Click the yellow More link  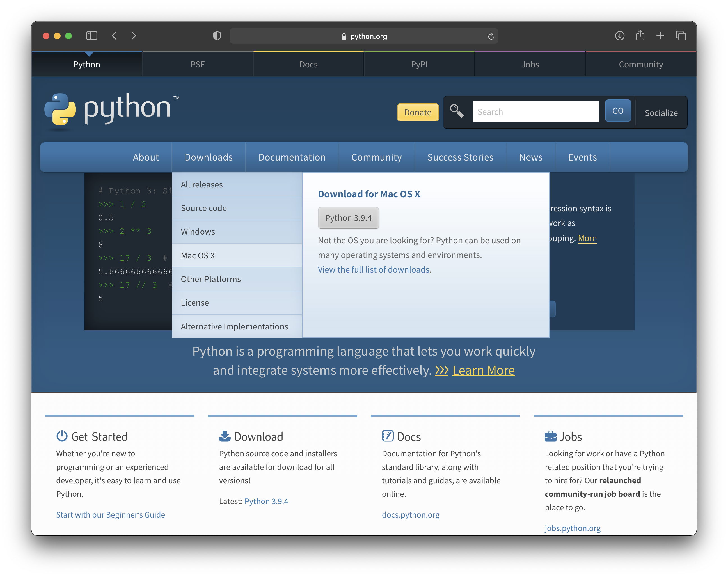pyautogui.click(x=587, y=238)
